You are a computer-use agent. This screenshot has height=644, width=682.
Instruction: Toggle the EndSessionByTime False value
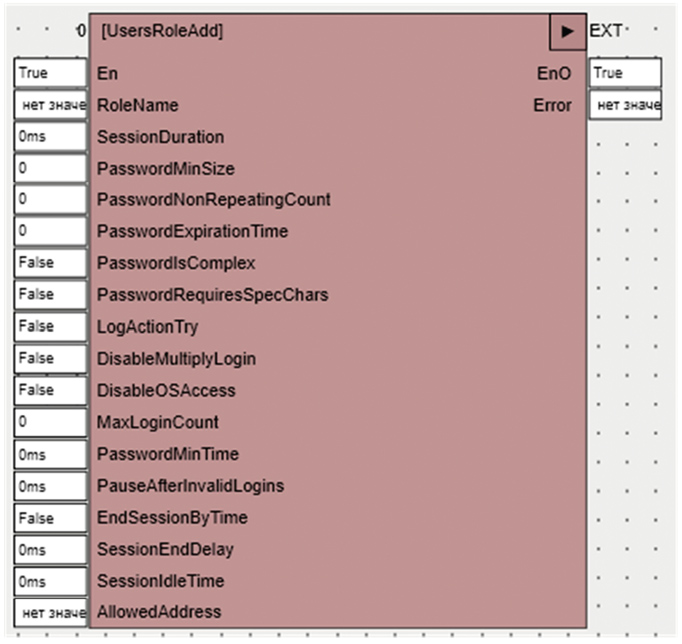pyautogui.click(x=51, y=518)
